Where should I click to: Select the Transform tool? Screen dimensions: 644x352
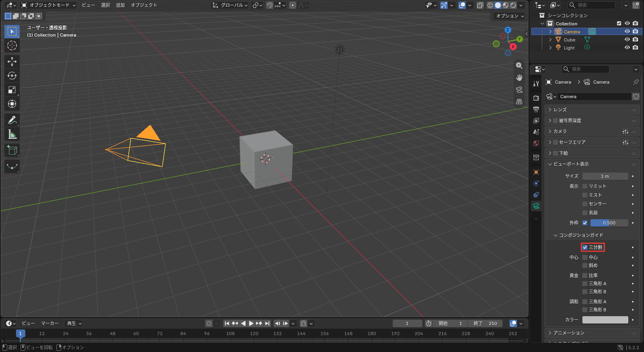[x=12, y=104]
